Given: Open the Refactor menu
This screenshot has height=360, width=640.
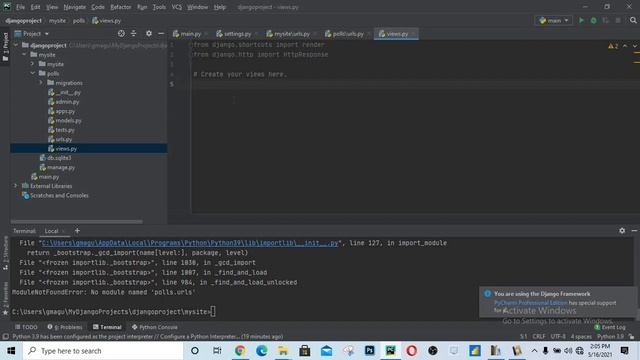Looking at the screenshot, I should point(121,7).
